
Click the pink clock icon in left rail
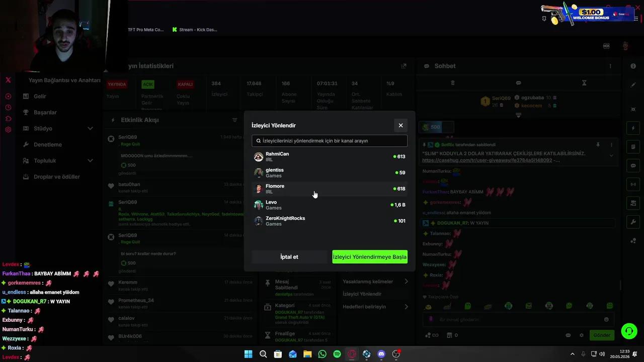coord(8,108)
